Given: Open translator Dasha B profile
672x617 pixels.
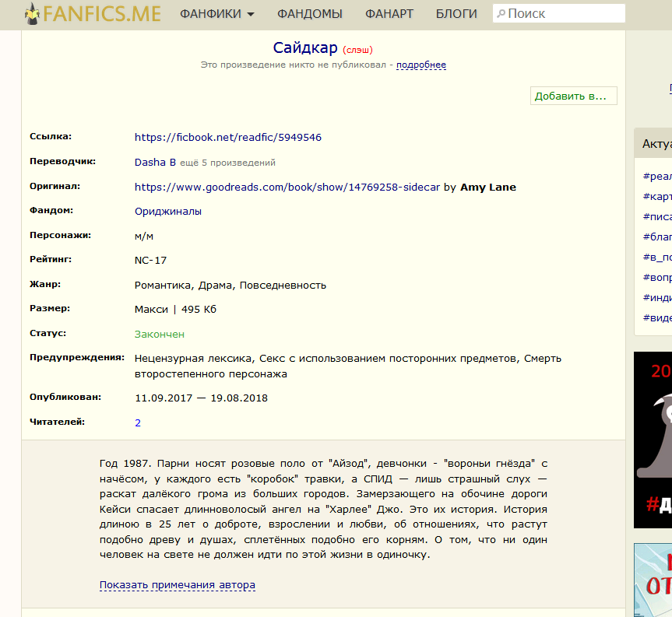Looking at the screenshot, I should point(155,163).
